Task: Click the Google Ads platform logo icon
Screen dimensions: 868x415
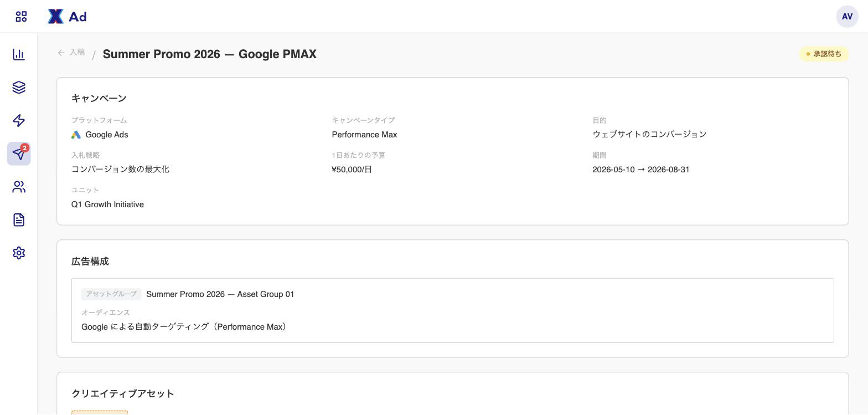Action: (x=76, y=135)
